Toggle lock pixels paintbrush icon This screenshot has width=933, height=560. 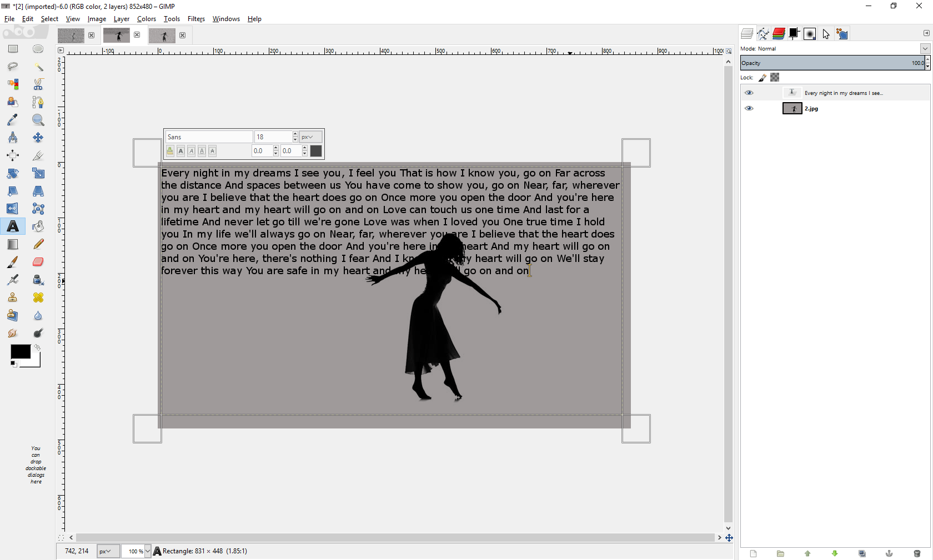pos(763,78)
